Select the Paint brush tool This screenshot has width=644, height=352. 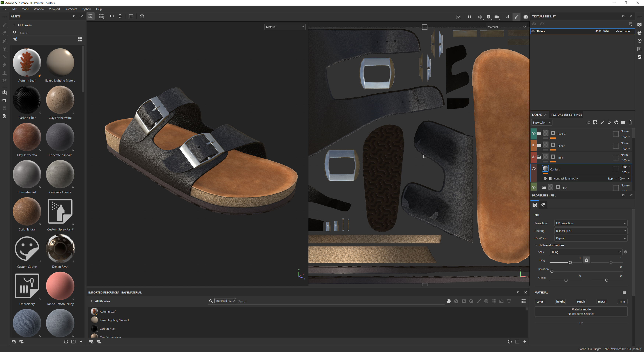click(4, 25)
